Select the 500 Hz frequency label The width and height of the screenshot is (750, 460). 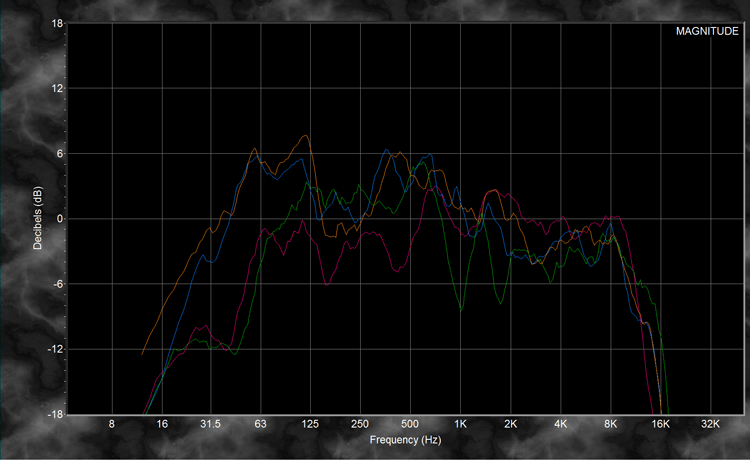[410, 424]
